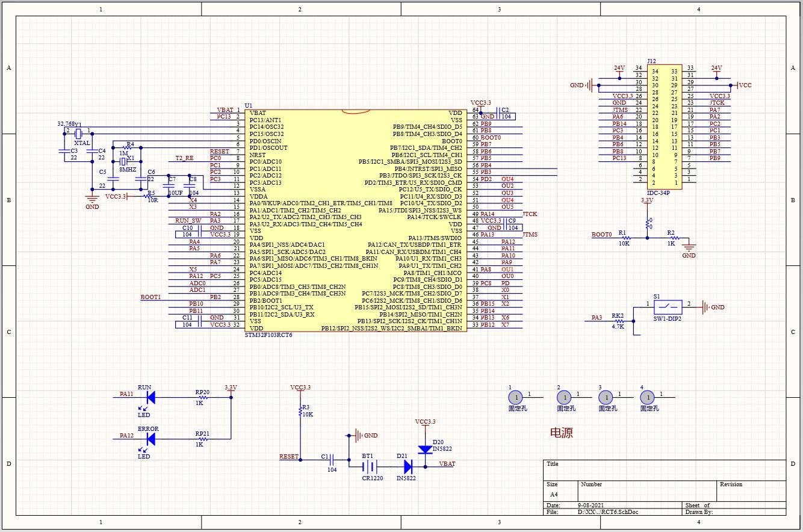Select the IDC-34P comment text
This screenshot has width=803, height=532.
coord(658,193)
